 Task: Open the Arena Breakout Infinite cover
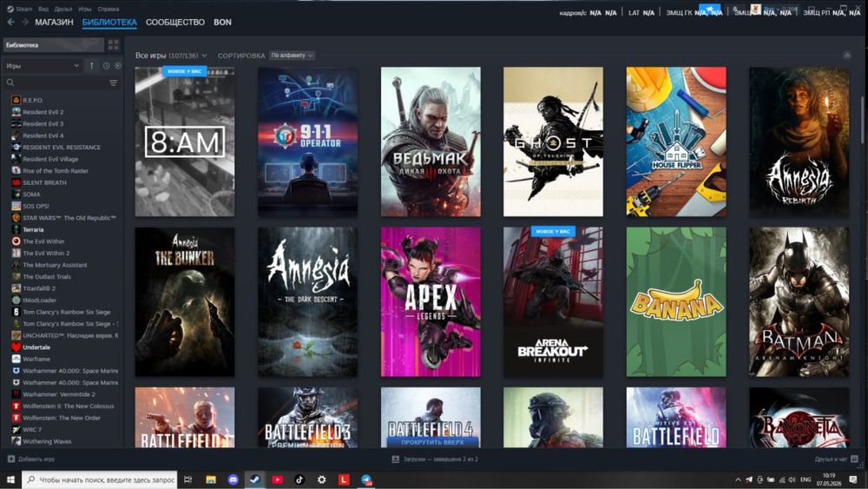pyautogui.click(x=554, y=301)
